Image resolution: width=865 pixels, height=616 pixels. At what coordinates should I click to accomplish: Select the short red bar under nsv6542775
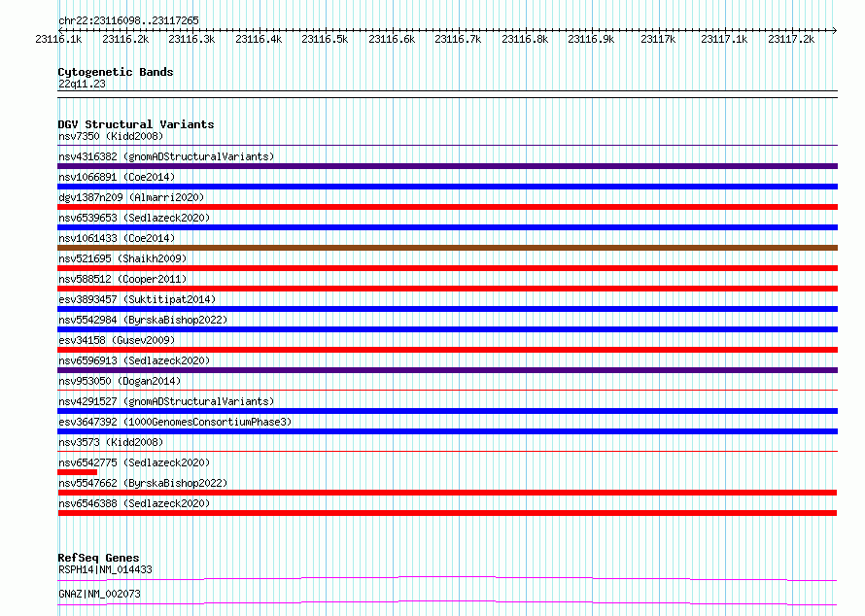click(x=77, y=472)
